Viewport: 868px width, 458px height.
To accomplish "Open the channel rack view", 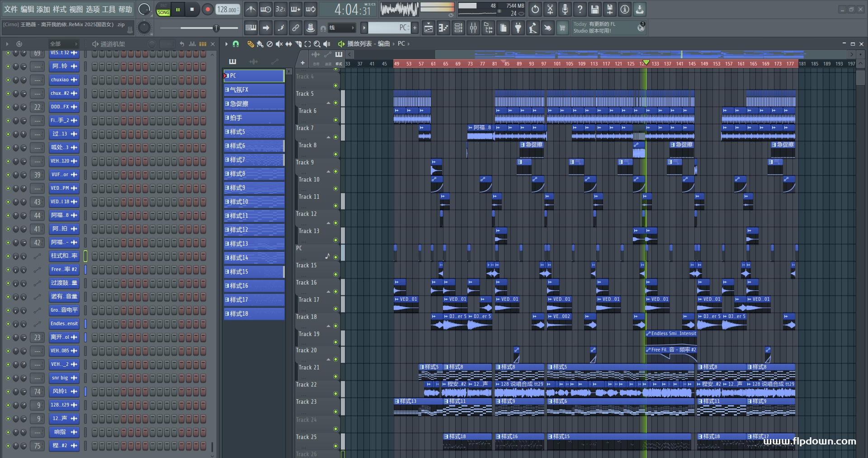I will [x=458, y=28].
